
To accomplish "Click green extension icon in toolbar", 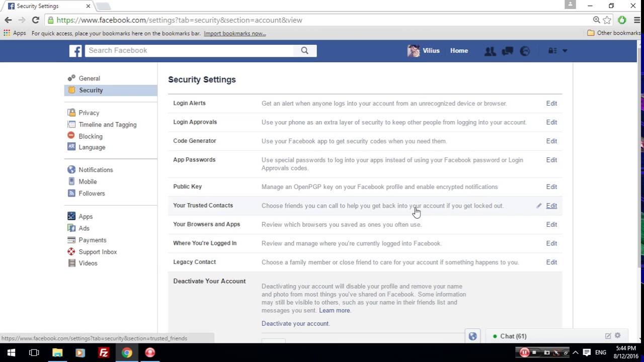I will coord(622,20).
